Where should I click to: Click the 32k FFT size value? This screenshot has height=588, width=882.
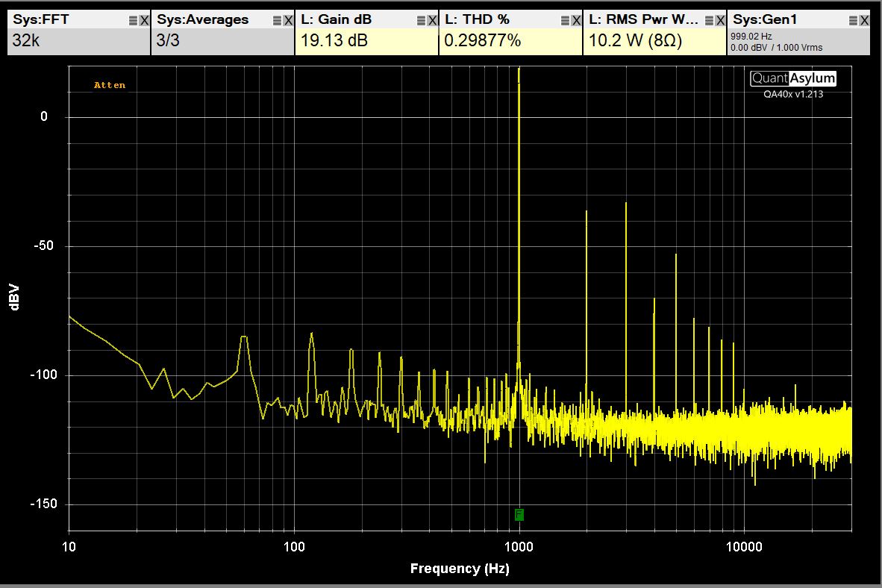pyautogui.click(x=26, y=40)
